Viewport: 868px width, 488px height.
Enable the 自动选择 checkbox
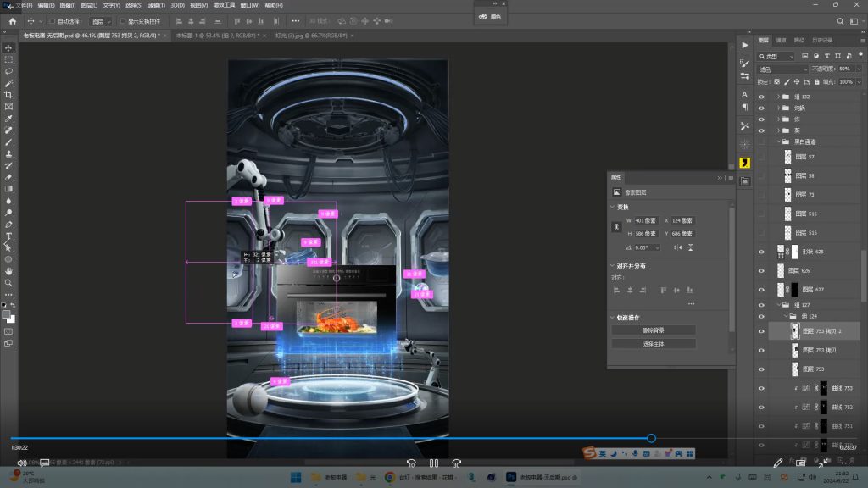coord(53,21)
